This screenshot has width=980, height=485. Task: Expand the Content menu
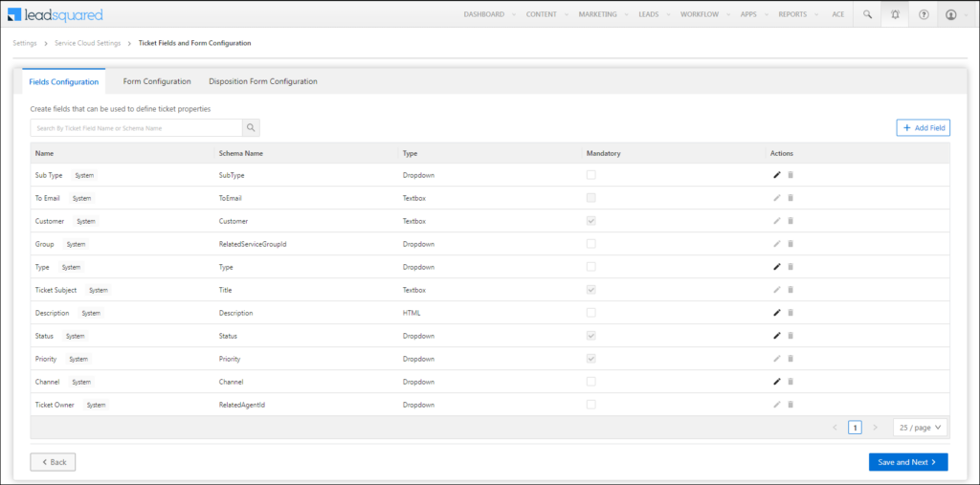tap(546, 14)
